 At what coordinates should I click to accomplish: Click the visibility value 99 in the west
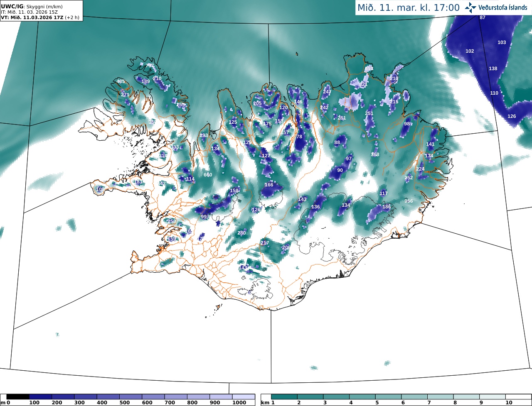click(204, 217)
